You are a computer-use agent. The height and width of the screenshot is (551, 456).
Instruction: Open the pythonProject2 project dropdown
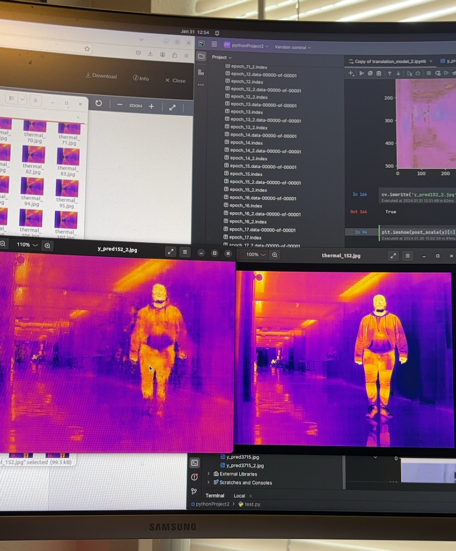[x=246, y=46]
